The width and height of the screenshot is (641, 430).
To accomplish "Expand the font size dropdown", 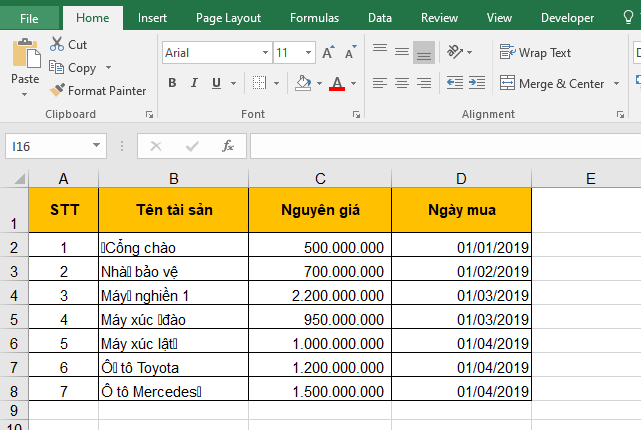I will pyautogui.click(x=307, y=53).
